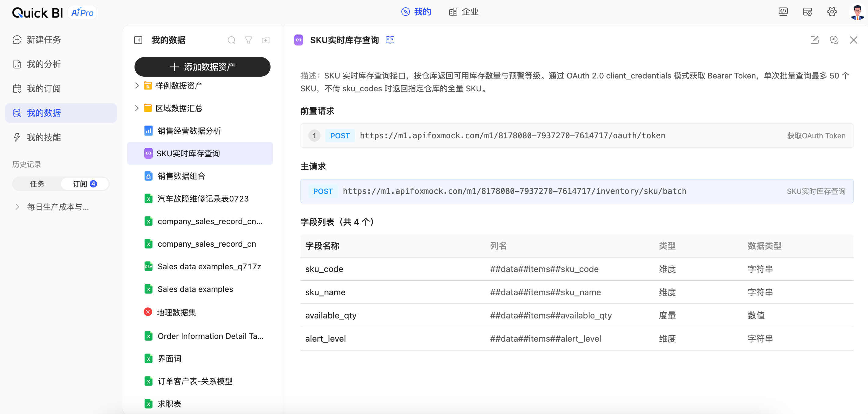This screenshot has width=868, height=414.
Task: Open the table settings icon in top bar
Action: point(807,12)
